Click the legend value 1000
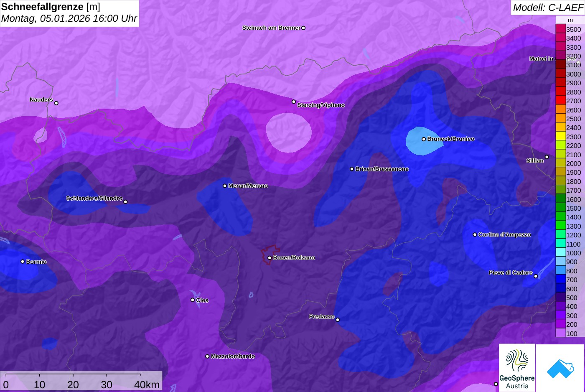This screenshot has height=392, width=585. (x=574, y=253)
